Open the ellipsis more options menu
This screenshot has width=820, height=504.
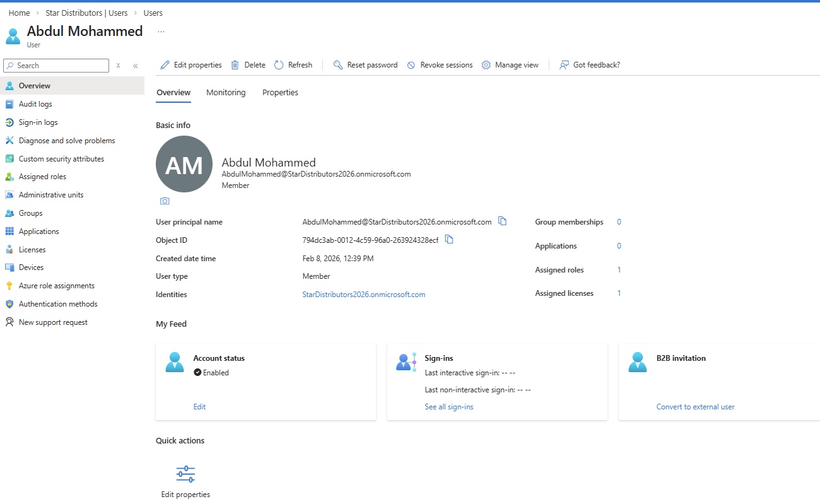(x=161, y=32)
